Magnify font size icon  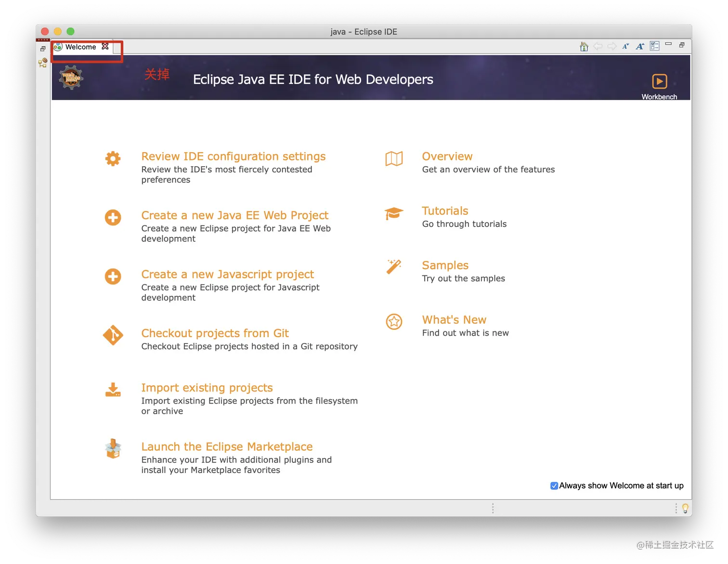640,46
